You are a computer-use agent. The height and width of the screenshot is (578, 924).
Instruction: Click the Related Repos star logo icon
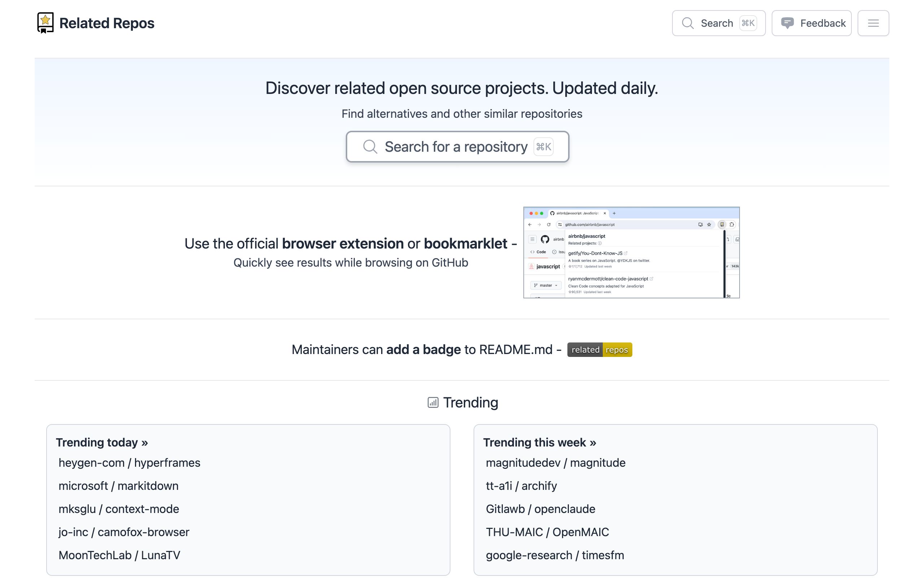pos(45,23)
